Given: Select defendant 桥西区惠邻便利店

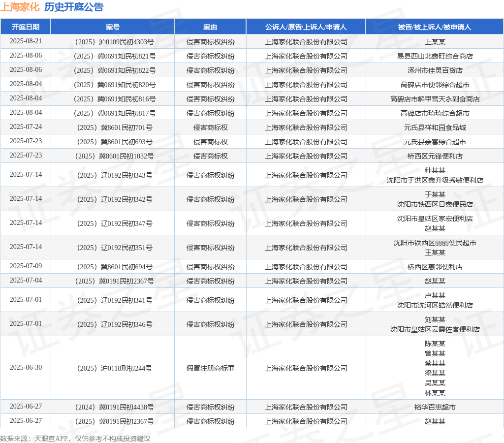Looking at the screenshot, I should pyautogui.click(x=435, y=267).
